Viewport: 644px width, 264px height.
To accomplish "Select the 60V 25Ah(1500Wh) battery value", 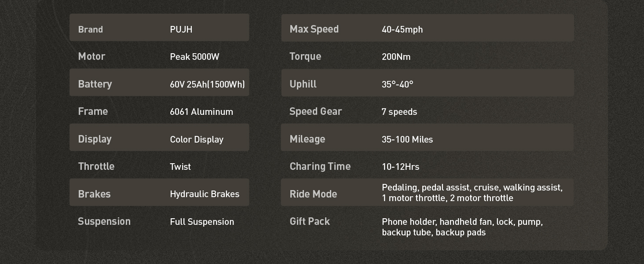I will (207, 84).
